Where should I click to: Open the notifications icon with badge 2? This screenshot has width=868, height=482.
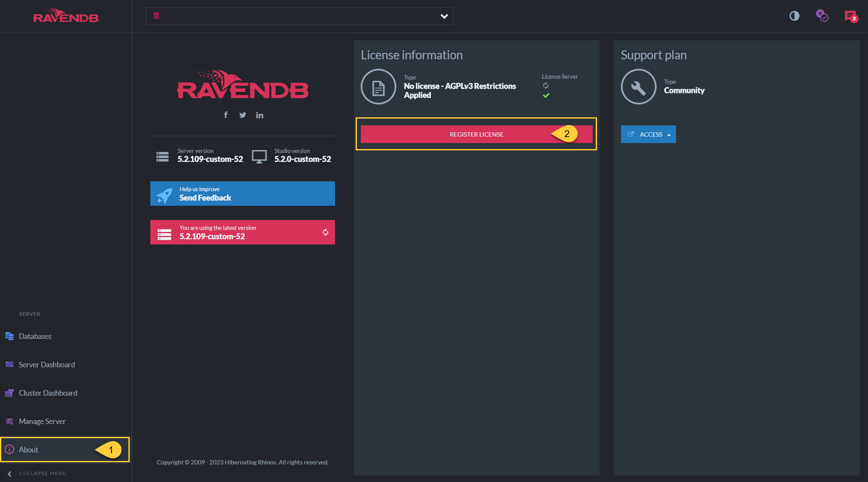(x=851, y=16)
